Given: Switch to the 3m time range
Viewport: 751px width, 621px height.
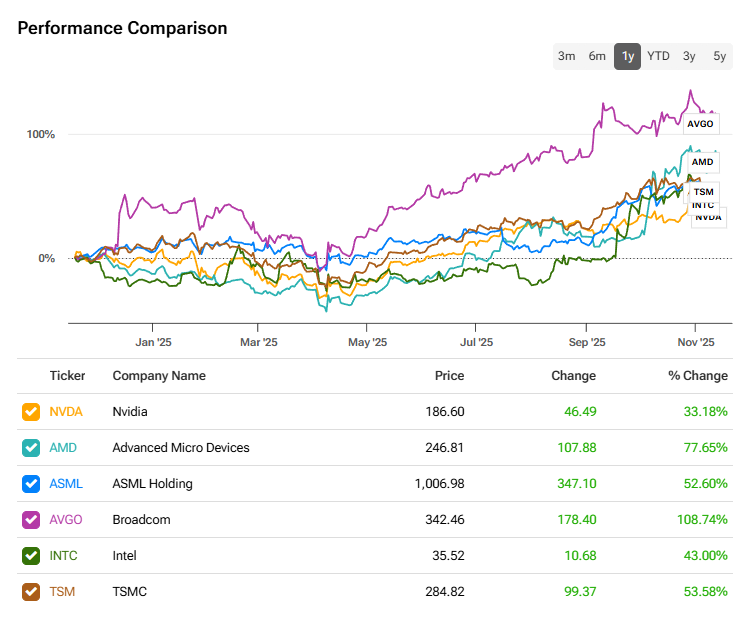Looking at the screenshot, I should click(566, 56).
